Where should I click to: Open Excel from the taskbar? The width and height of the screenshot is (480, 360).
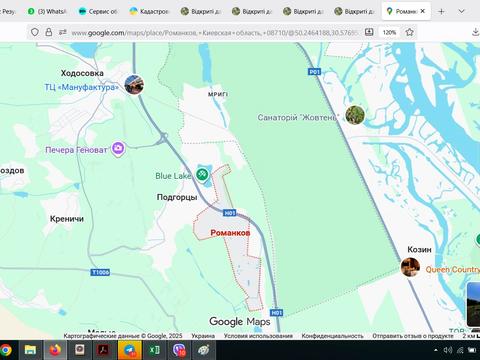[x=154, y=350]
